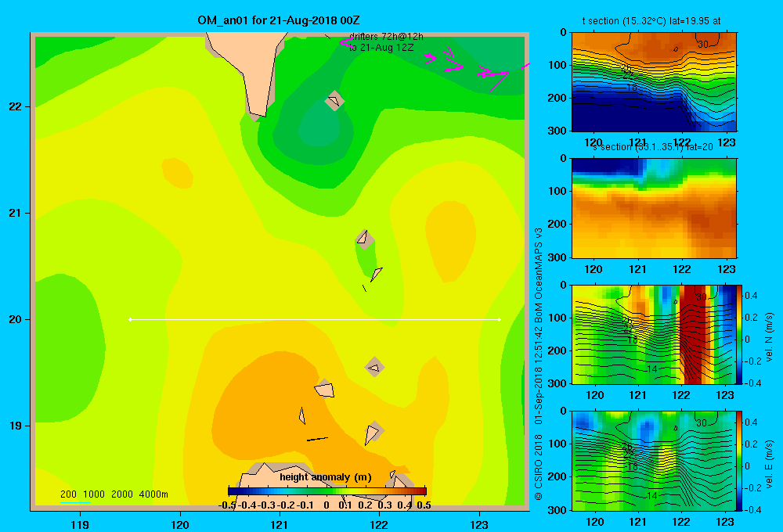This screenshot has height=532, width=783.
Task: Click longitude label 122 on main map
Action: pos(379,524)
